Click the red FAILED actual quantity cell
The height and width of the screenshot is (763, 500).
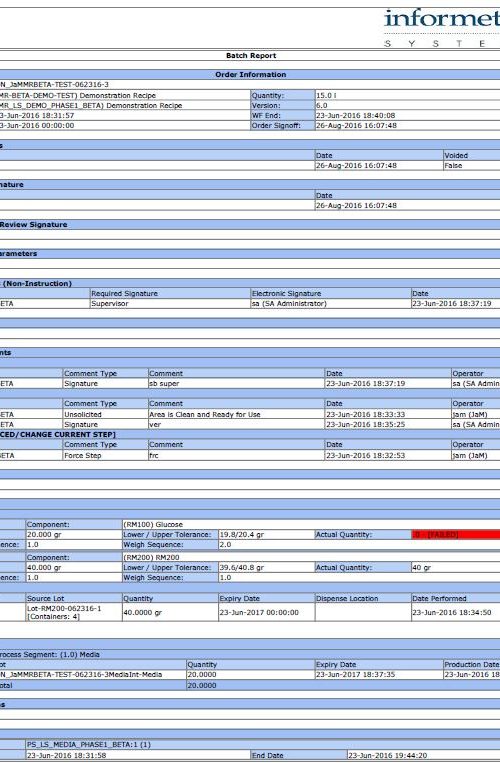456,535
